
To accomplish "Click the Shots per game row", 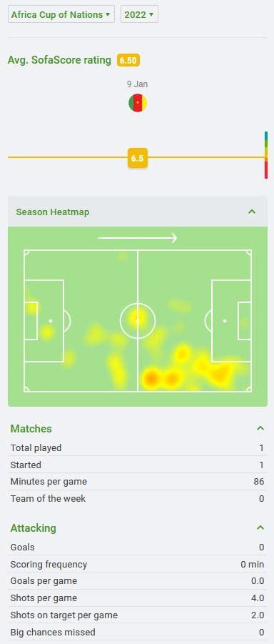I will [x=137, y=598].
